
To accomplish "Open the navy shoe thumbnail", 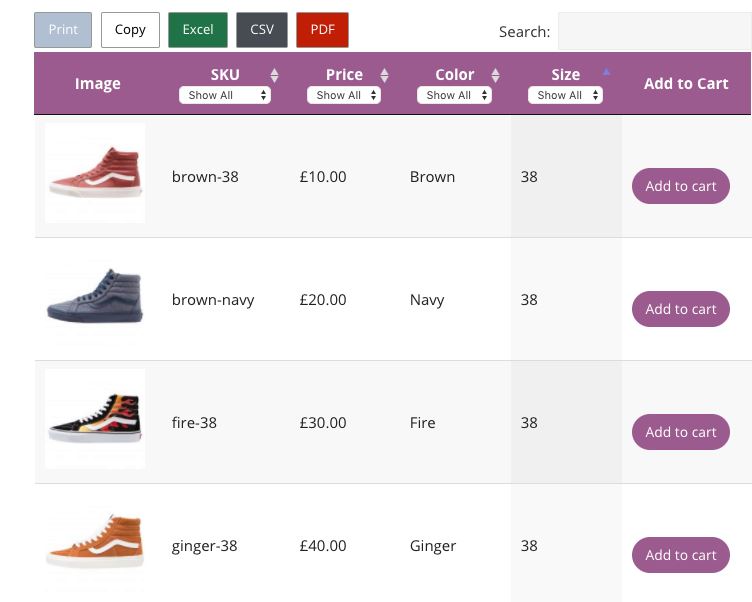I will (95, 296).
